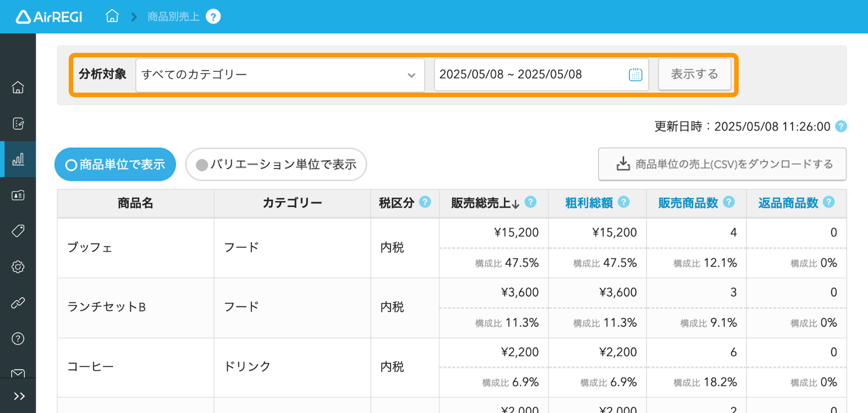Expand the sidebar with double chevron
This screenshot has width=868, height=413.
point(19,396)
